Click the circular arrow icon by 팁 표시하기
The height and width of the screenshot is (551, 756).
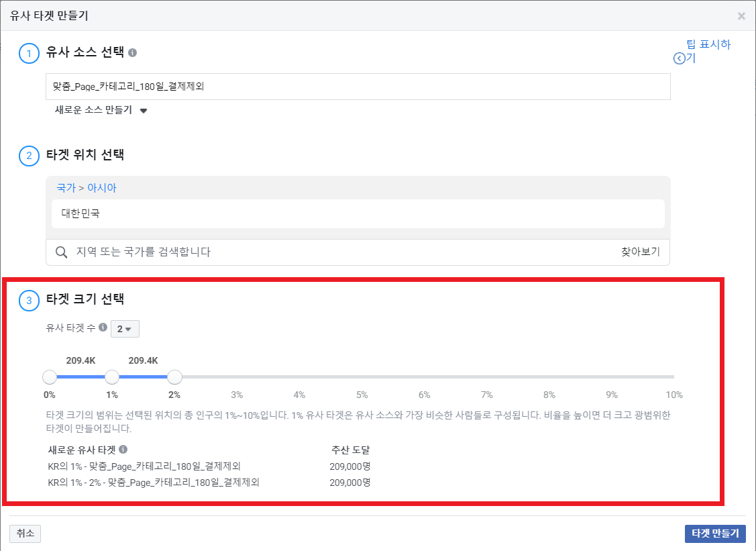[x=679, y=58]
